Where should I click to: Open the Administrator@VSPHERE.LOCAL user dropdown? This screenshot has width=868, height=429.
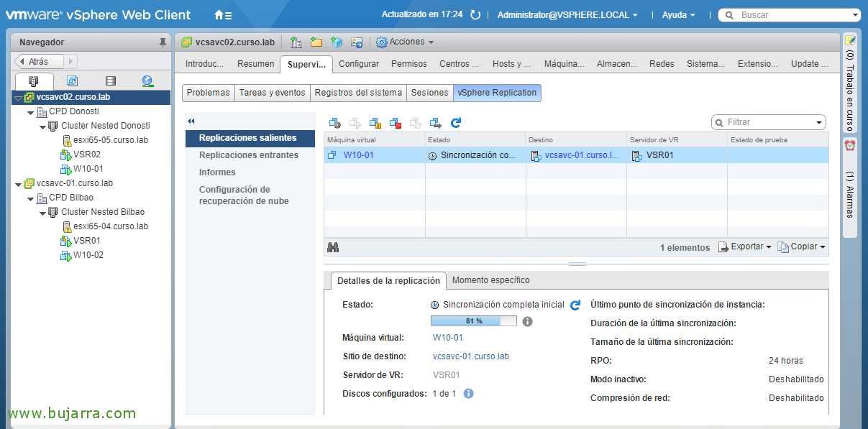(x=567, y=14)
